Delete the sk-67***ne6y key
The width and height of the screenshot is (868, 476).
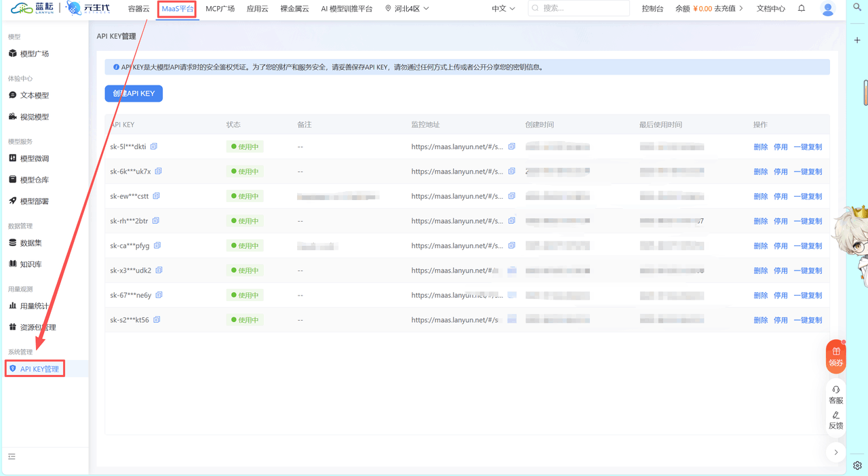pos(761,295)
